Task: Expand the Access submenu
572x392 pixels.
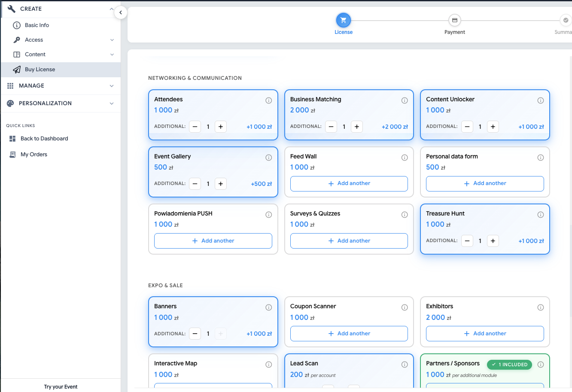Action: click(x=112, y=40)
